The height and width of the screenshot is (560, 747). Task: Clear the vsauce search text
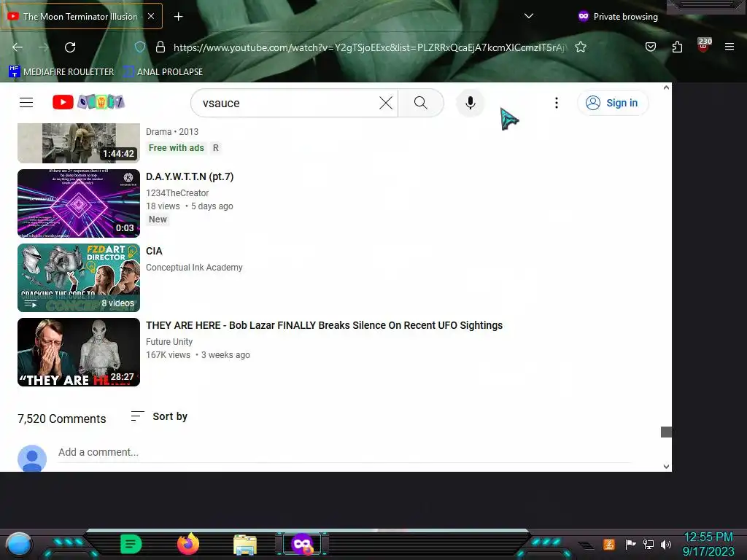click(386, 103)
